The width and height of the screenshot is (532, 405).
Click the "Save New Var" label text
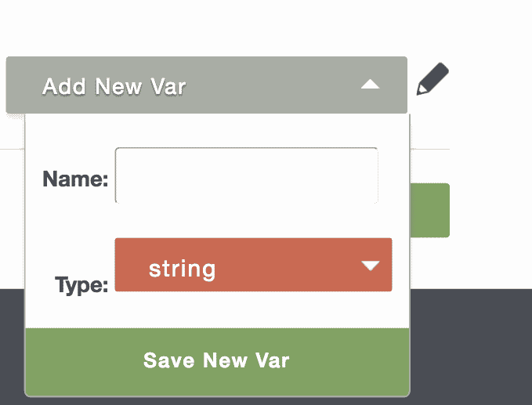pyautogui.click(x=216, y=360)
